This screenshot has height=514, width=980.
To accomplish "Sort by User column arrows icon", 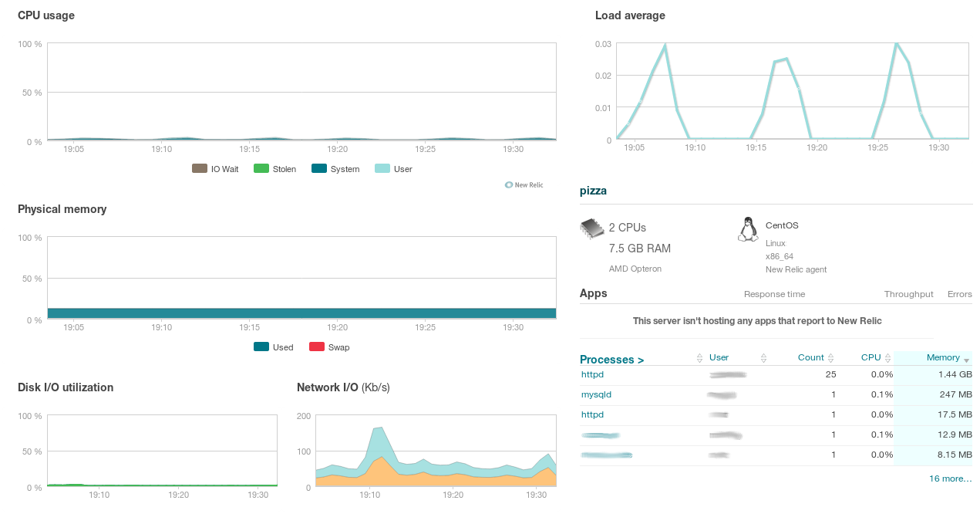I will click(x=763, y=358).
